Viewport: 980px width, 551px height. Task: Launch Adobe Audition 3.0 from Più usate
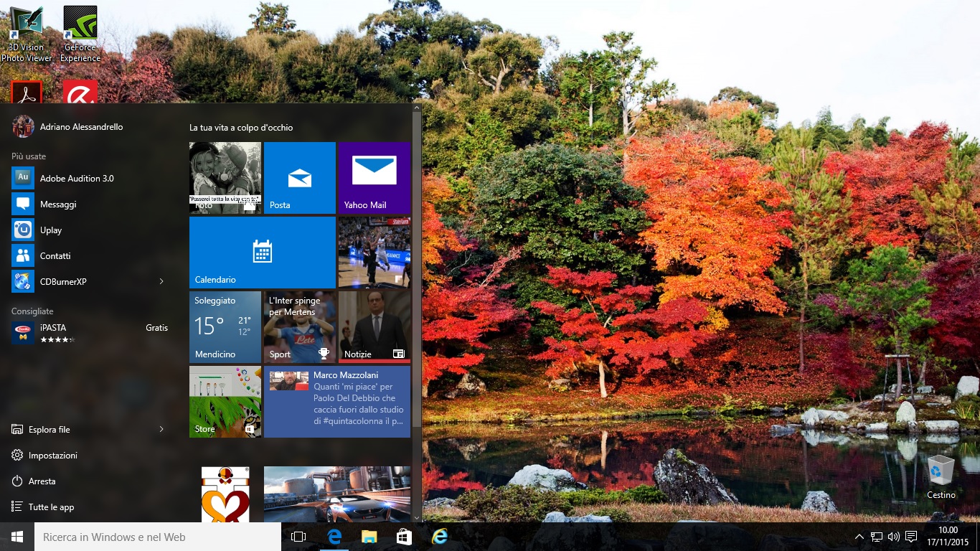point(90,178)
